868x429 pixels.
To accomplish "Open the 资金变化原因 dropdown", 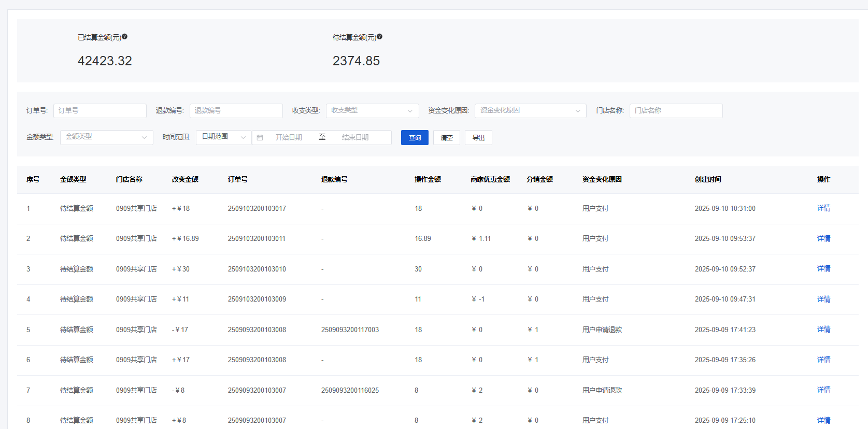I will pyautogui.click(x=531, y=111).
